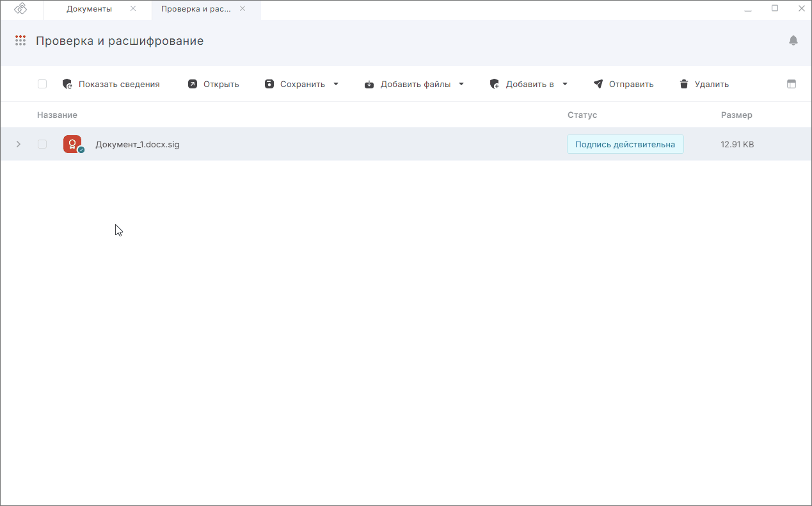Sort by the Название column header
This screenshot has width=812, height=506.
coord(57,115)
